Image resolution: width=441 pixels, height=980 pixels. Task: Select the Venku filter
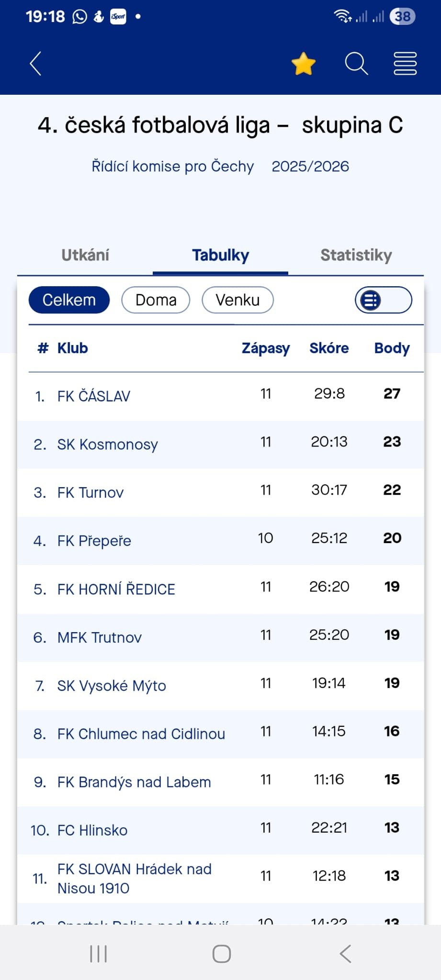tap(237, 301)
